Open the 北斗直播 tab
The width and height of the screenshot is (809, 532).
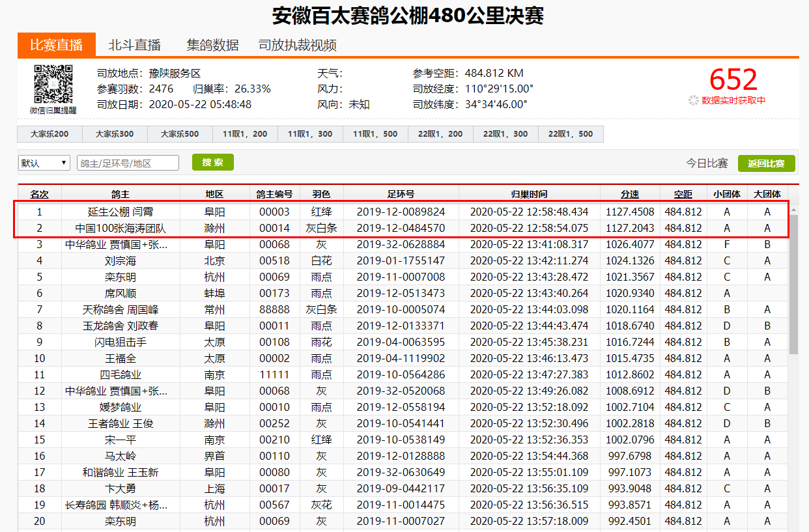click(134, 45)
